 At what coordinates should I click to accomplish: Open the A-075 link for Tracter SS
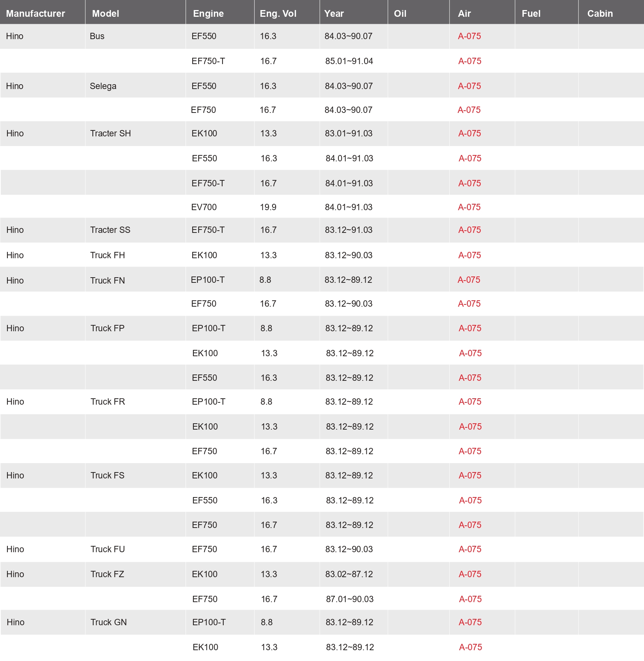(x=470, y=230)
